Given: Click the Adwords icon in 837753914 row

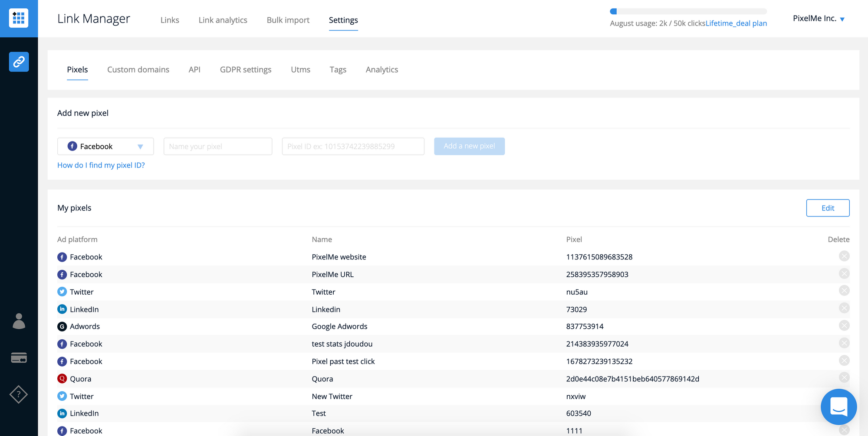Looking at the screenshot, I should pos(62,326).
